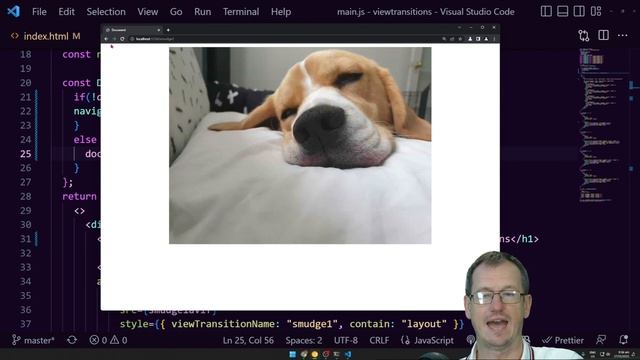Change the CRLF line ending setting
This screenshot has width=640, height=360.
coord(379,340)
